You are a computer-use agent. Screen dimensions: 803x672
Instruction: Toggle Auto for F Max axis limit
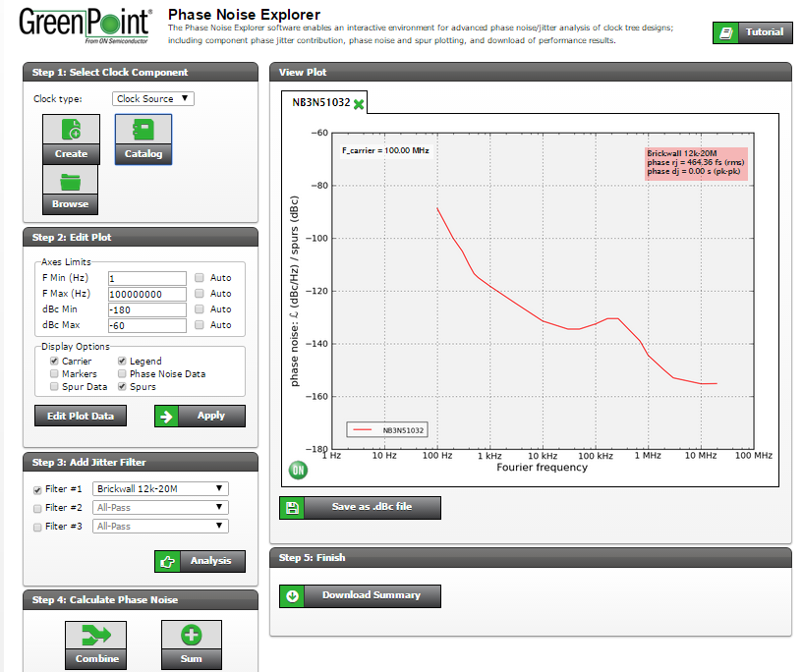[x=199, y=293]
